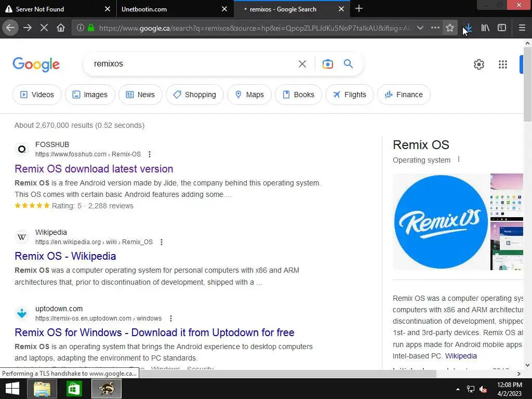The width and height of the screenshot is (532, 399).
Task: Follow the Wikipedia link in knowledge panel
Action: (x=461, y=356)
